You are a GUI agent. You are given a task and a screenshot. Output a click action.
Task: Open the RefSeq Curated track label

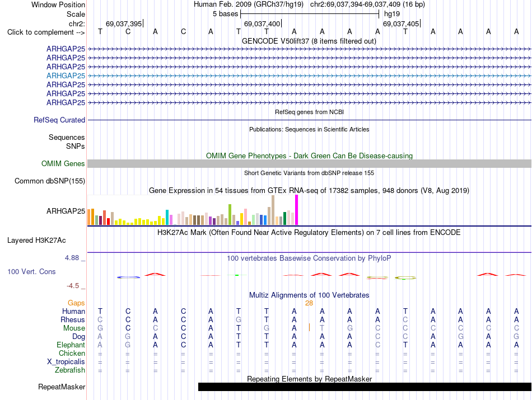pyautogui.click(x=59, y=120)
